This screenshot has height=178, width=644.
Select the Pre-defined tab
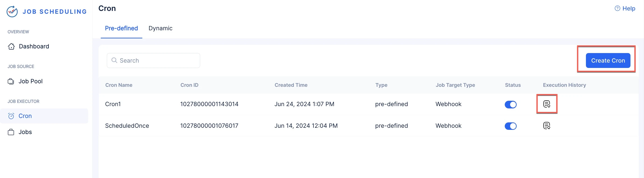click(x=121, y=28)
